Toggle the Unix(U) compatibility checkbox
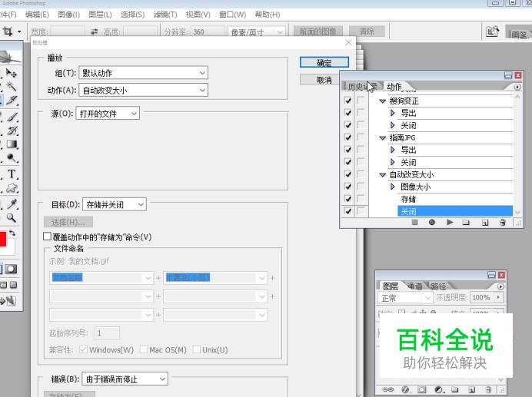 point(197,349)
